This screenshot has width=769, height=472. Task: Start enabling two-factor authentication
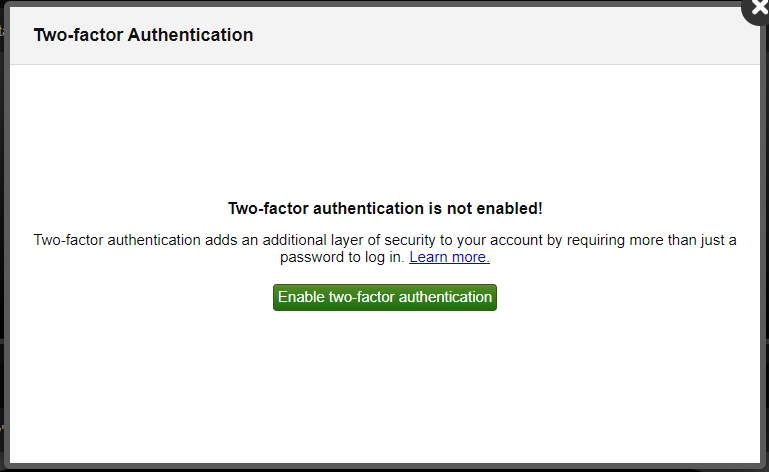coord(384,297)
